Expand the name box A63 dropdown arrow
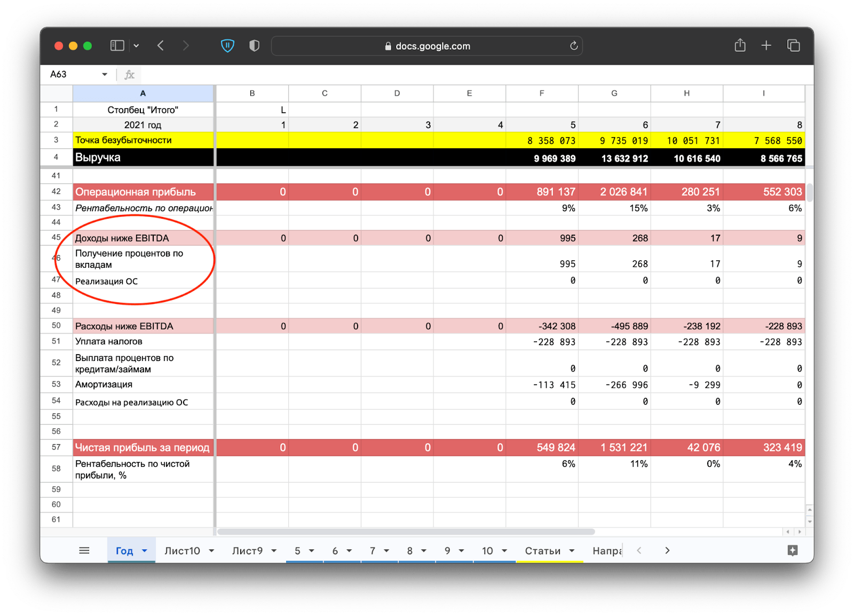This screenshot has width=854, height=616. (x=105, y=75)
